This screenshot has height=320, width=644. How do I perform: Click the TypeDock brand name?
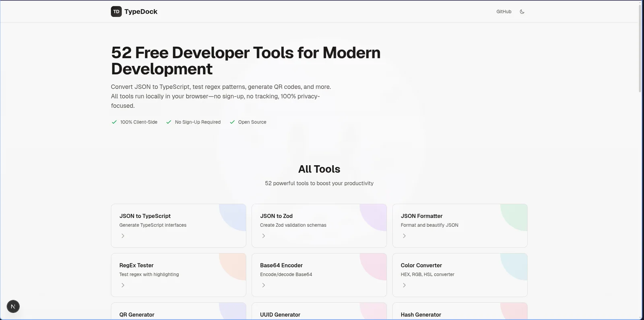tap(141, 12)
